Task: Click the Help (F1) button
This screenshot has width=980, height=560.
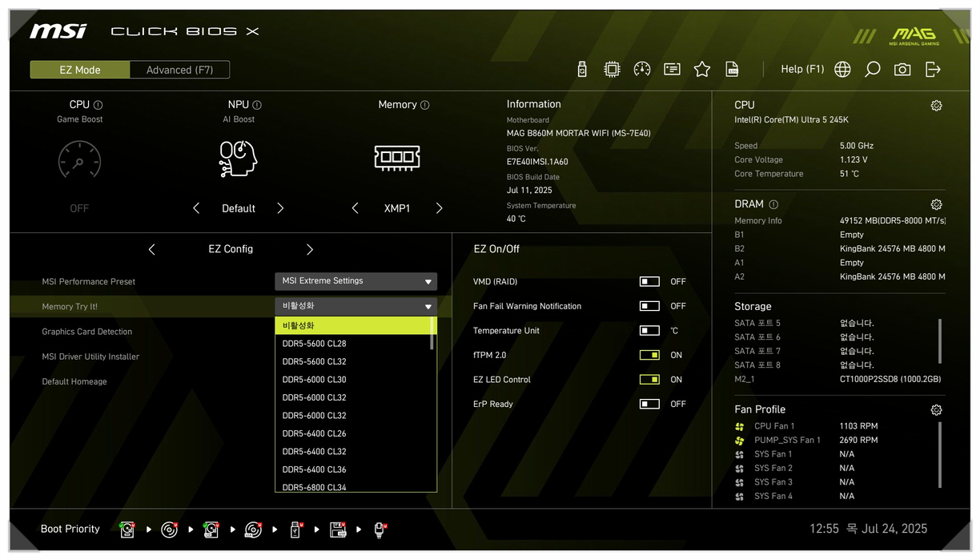Action: (802, 70)
